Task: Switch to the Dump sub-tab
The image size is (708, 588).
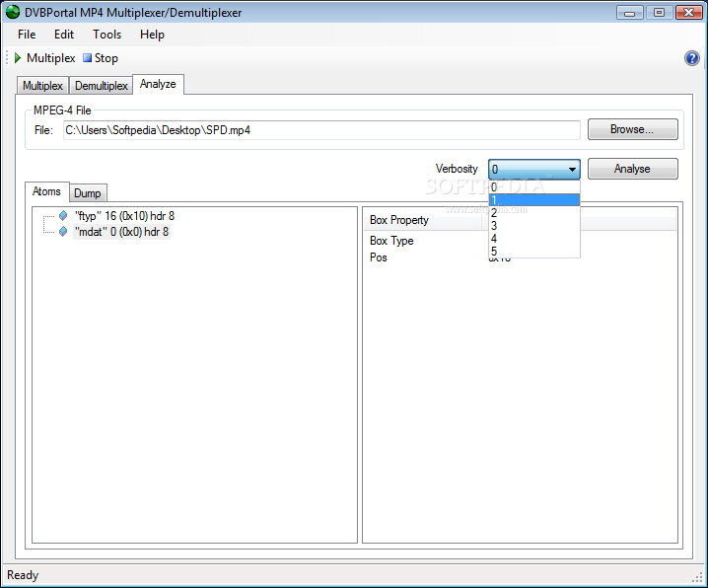Action: pos(88,192)
